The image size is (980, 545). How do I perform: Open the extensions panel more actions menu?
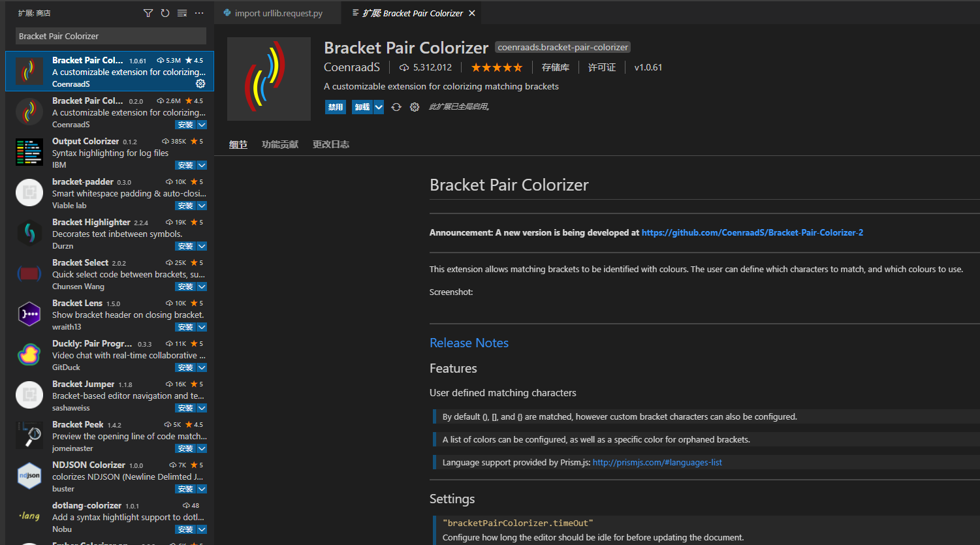(199, 13)
